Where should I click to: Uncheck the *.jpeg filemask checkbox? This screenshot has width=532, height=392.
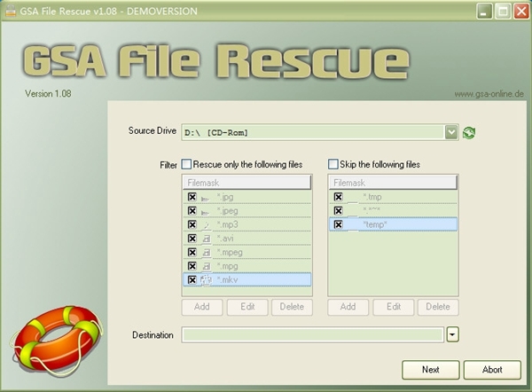tap(192, 211)
